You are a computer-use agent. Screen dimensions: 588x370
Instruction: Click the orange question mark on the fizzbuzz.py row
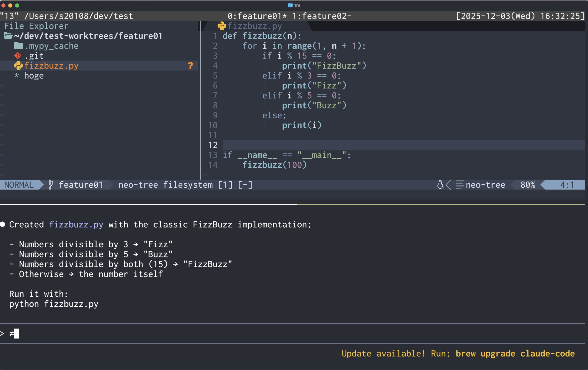click(x=190, y=65)
